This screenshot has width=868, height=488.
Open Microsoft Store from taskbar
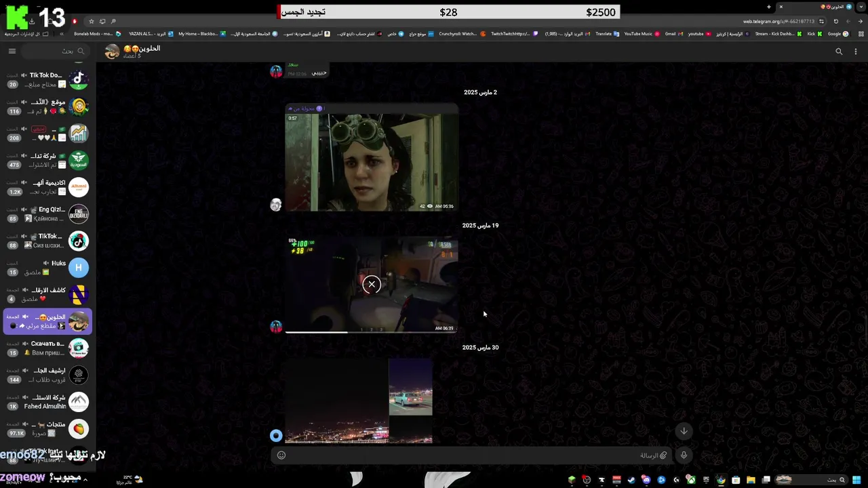(736, 480)
